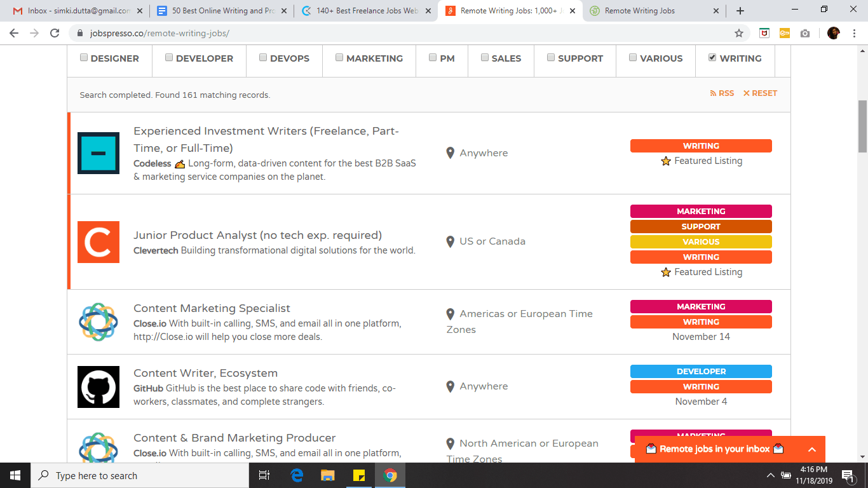Click the Close.io logo beside Content Marketing Specialist
Viewport: 868px width, 488px height.
tap(98, 322)
